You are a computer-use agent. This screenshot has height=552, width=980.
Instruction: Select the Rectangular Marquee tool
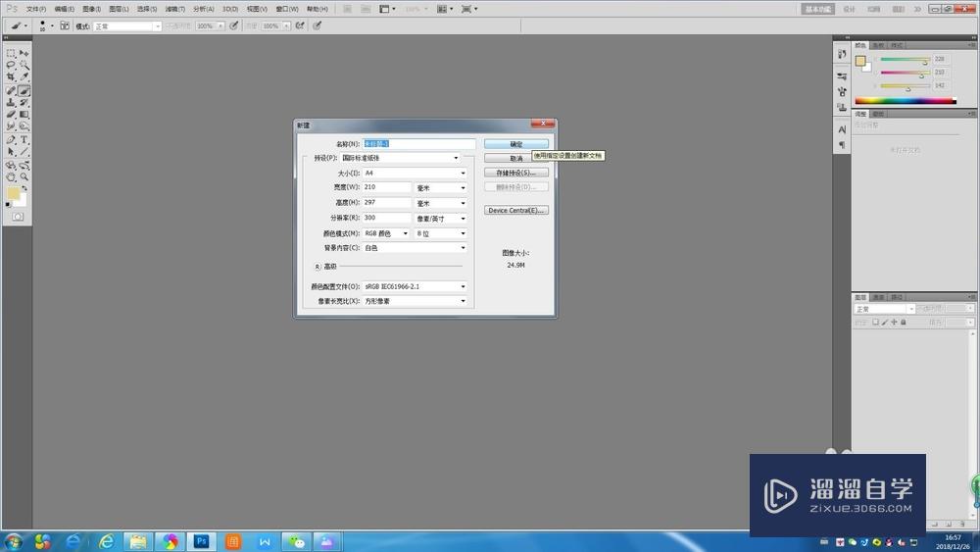(11, 54)
